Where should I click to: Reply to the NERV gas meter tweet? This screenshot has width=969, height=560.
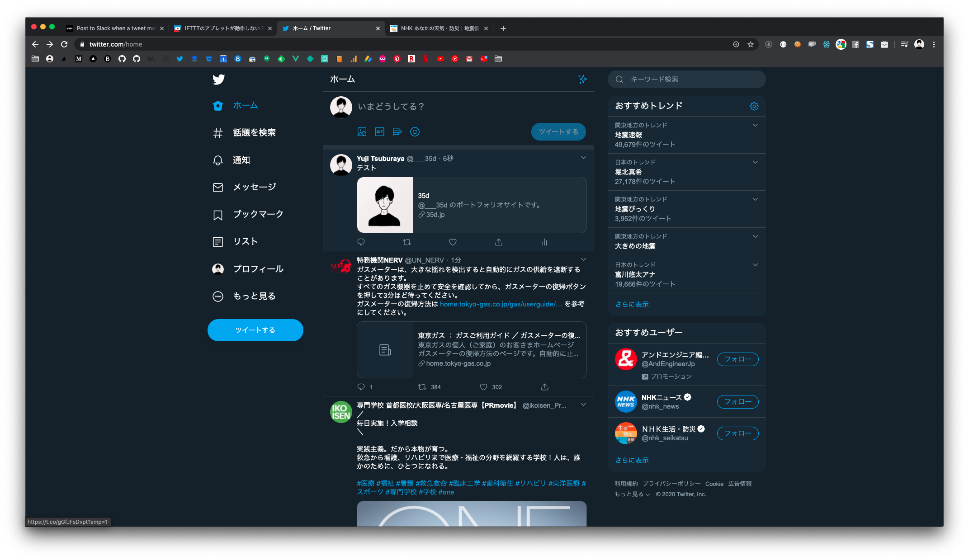361,387
